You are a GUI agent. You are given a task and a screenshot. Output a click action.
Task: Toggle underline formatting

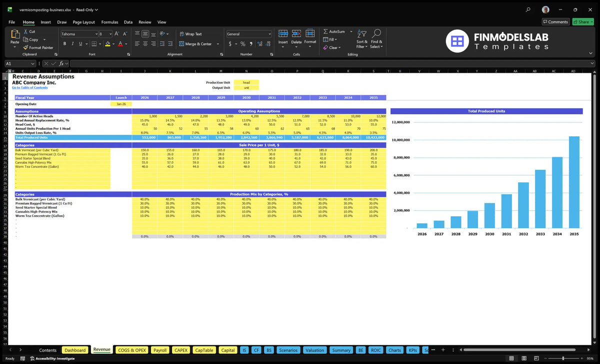click(79, 44)
